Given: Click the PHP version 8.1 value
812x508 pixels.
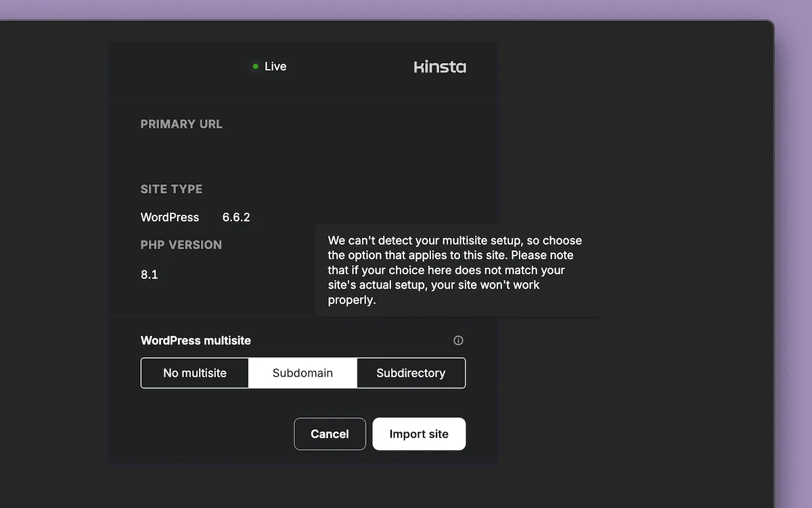Looking at the screenshot, I should (150, 274).
